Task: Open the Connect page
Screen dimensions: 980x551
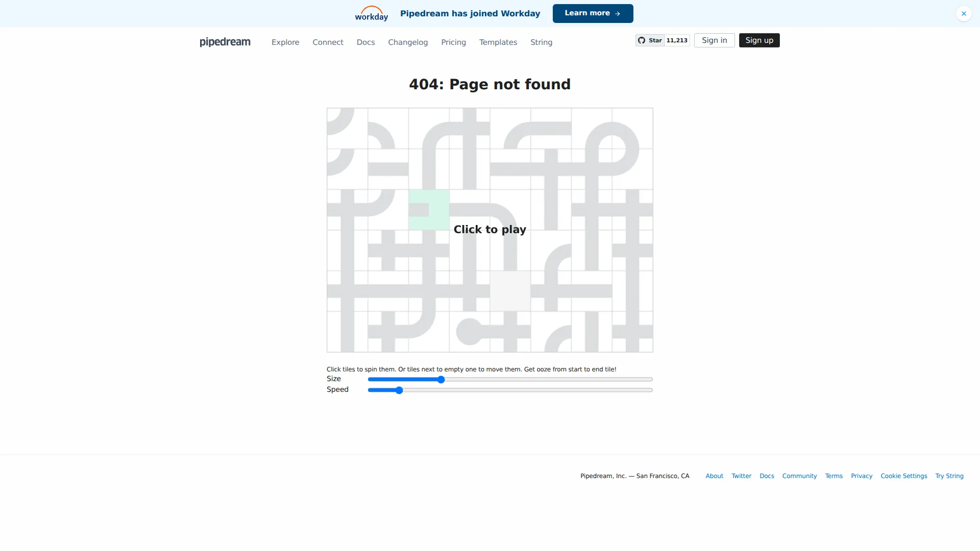Action: click(328, 42)
